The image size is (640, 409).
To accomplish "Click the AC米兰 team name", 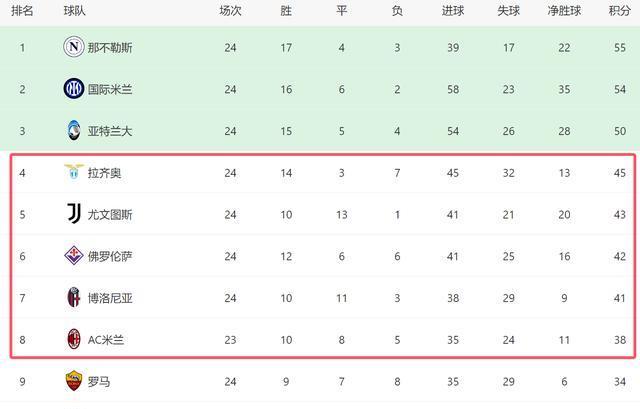I will [x=105, y=339].
